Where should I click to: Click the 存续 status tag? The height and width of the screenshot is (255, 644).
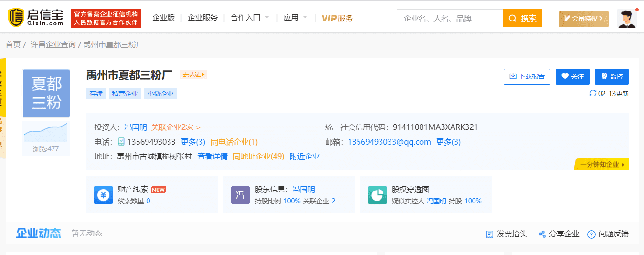(96, 94)
